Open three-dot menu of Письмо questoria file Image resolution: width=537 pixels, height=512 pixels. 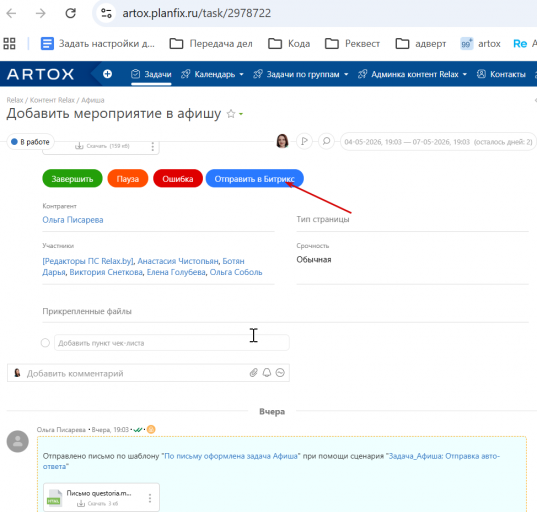point(150,498)
